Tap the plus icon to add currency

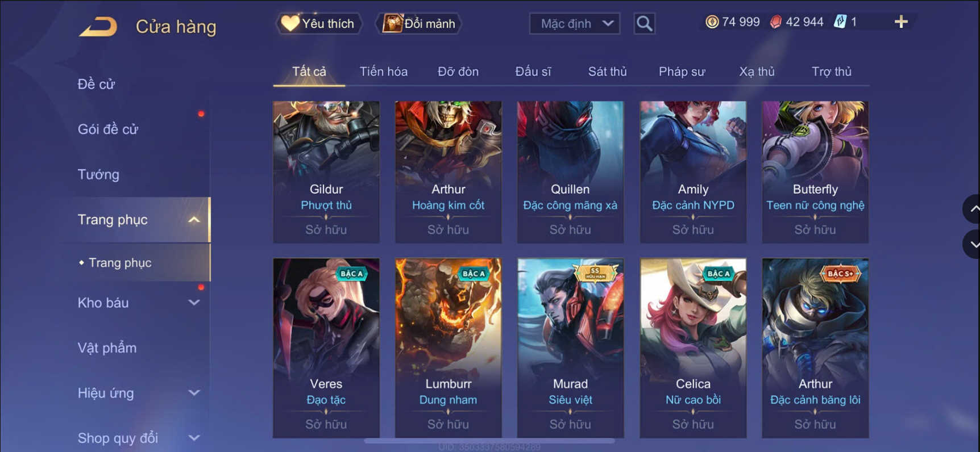tap(901, 22)
